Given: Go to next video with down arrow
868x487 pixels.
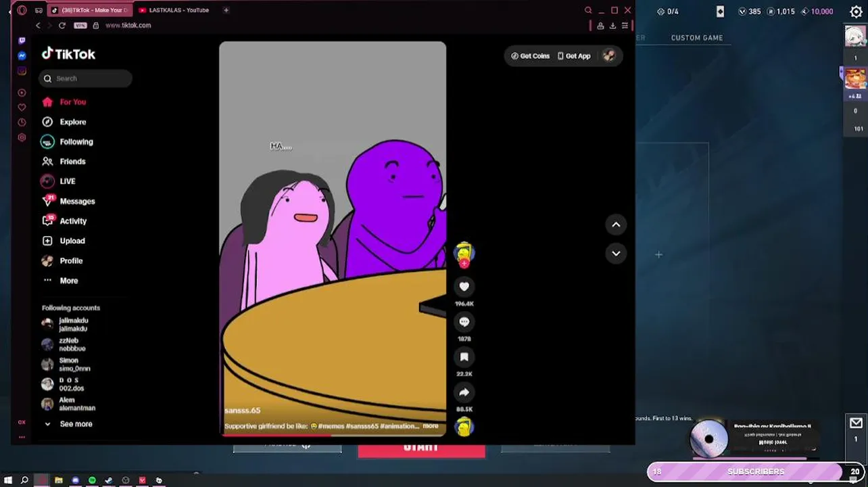Looking at the screenshot, I should tap(616, 254).
